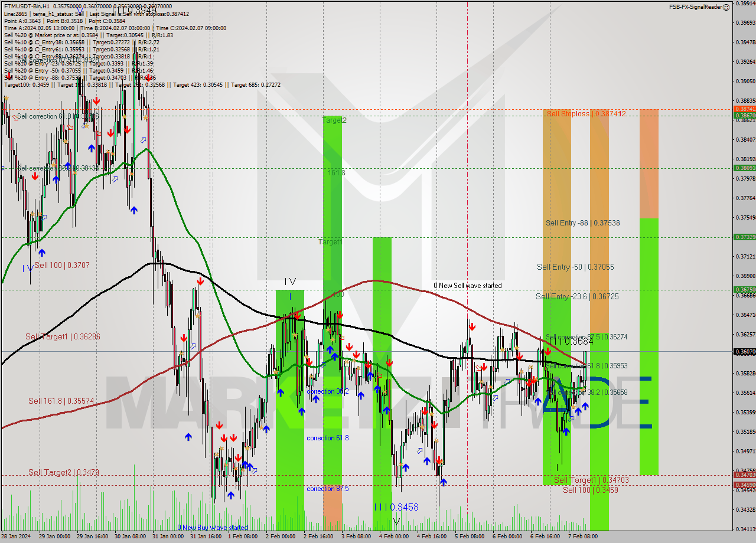This screenshot has height=543, width=756.
Task: Click the 0 New Buy Wave started text
Action: click(213, 528)
